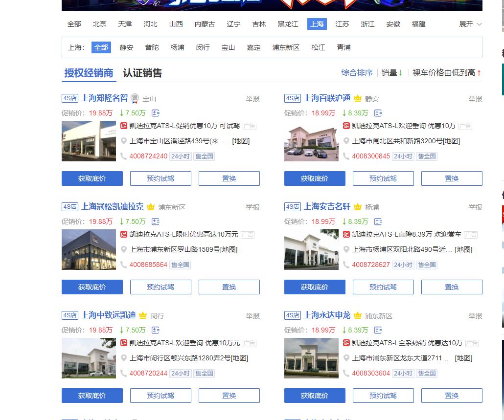Select 全部 under 上海 districts
This screenshot has height=420, width=504.
101,47
